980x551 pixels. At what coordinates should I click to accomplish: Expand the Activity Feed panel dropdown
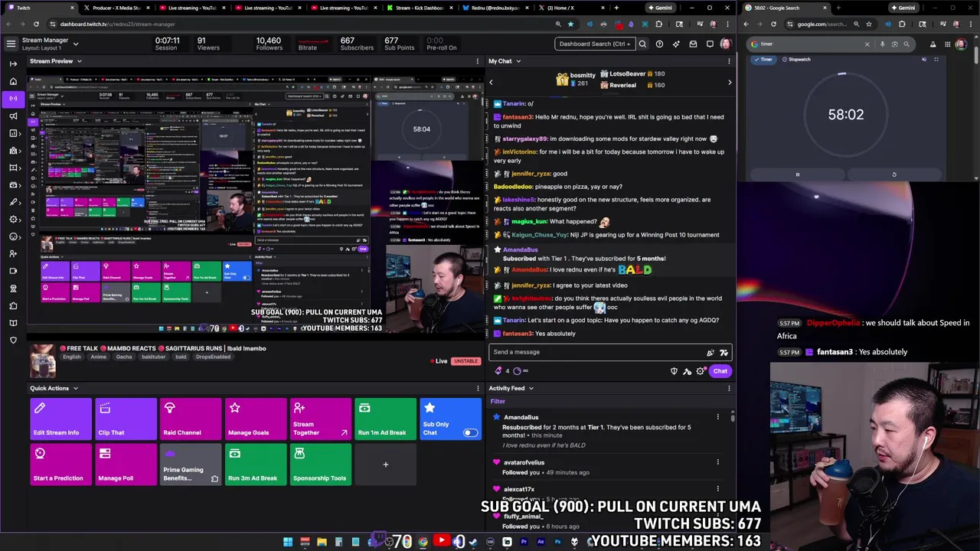point(531,388)
